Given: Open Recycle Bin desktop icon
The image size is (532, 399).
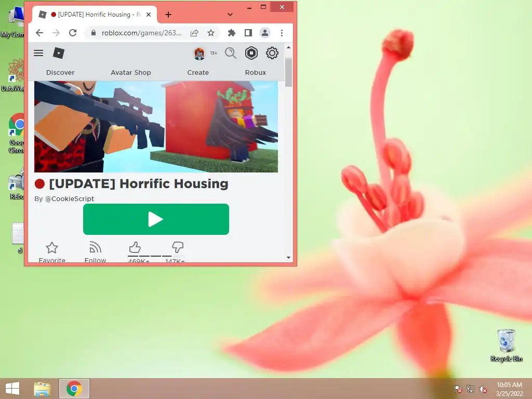Looking at the screenshot, I should [506, 345].
